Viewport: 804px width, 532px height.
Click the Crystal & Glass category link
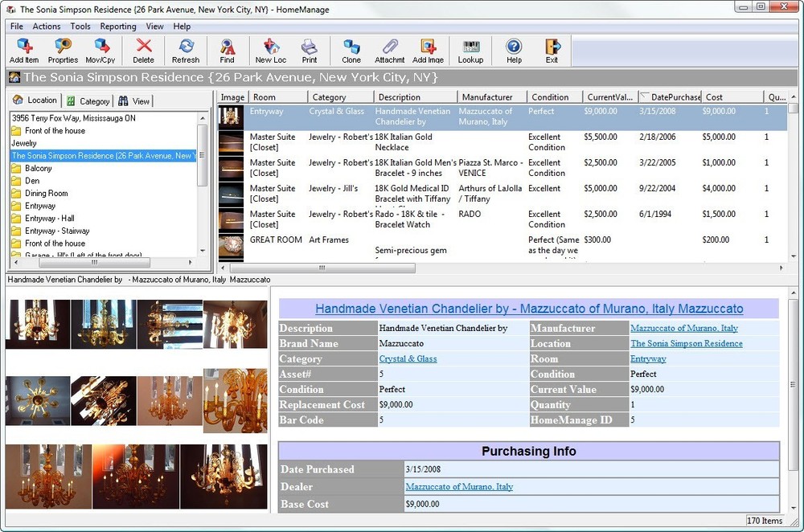pos(408,358)
